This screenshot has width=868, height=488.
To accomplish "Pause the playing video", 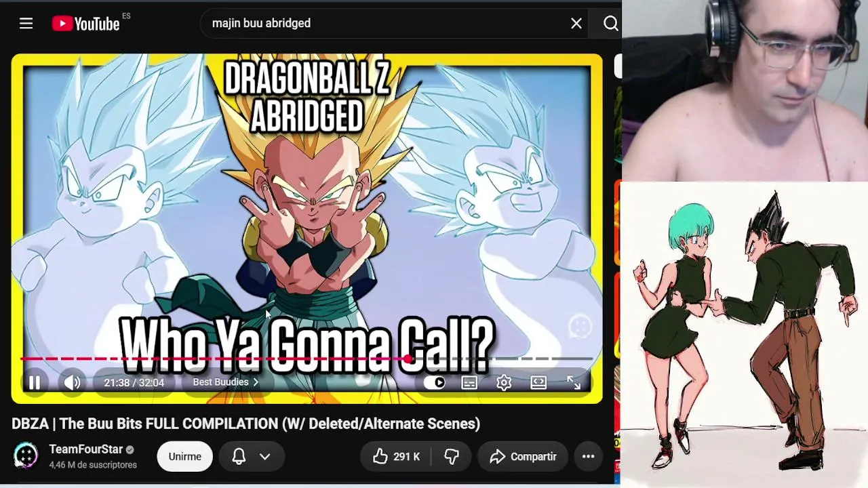I will (35, 382).
